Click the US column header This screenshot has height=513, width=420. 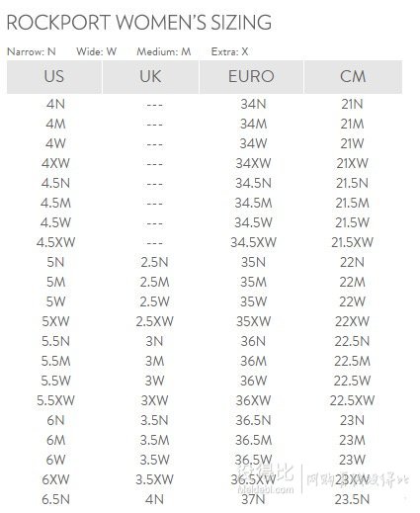tap(54, 77)
